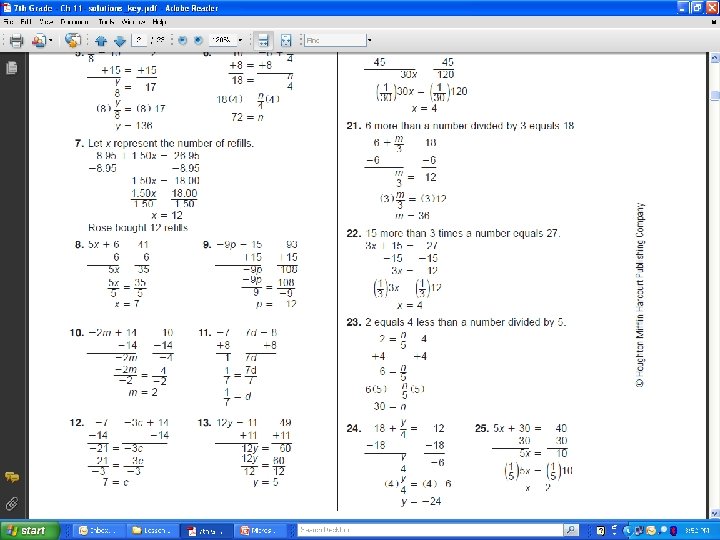Click the vertical scrollbar thumb

714,95
